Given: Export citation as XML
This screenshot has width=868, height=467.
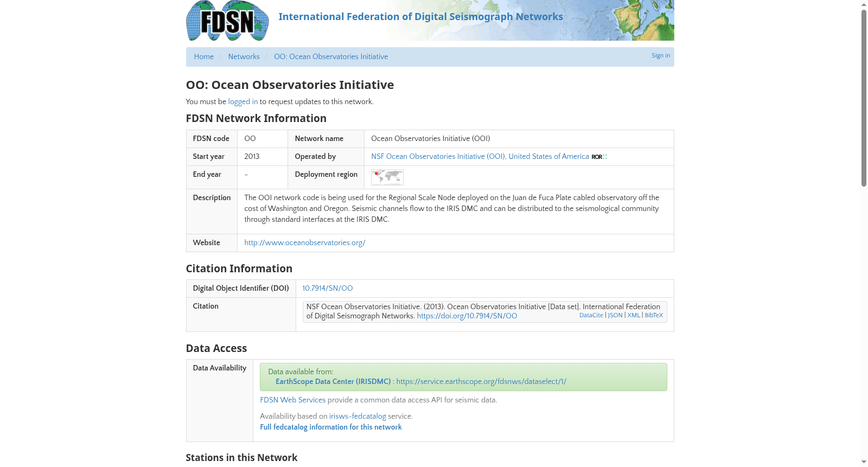Looking at the screenshot, I should pyautogui.click(x=634, y=315).
